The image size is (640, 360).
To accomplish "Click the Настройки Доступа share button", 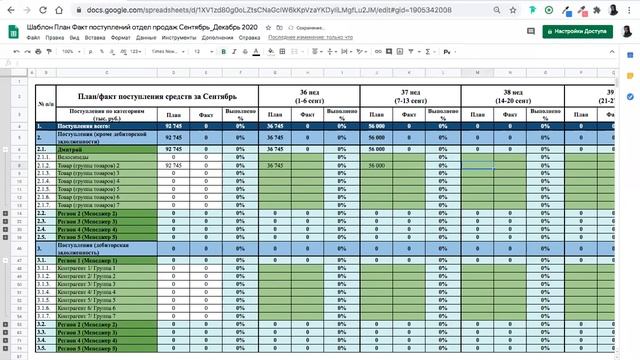I will 578,31.
